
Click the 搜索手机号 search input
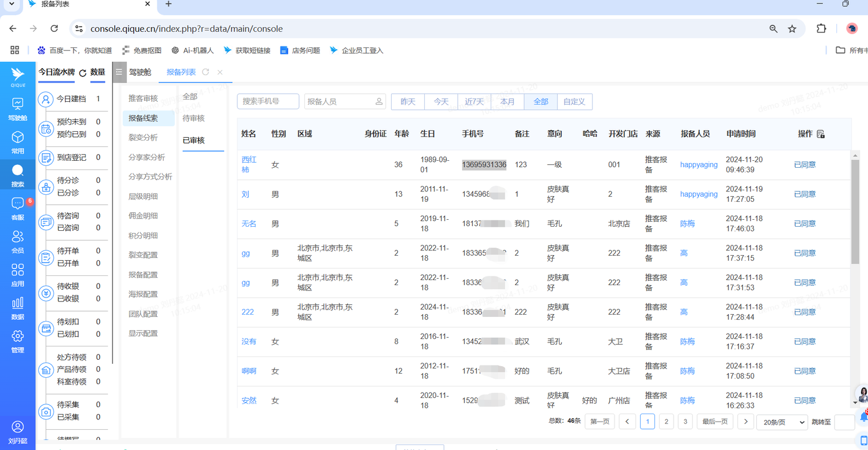(268, 102)
